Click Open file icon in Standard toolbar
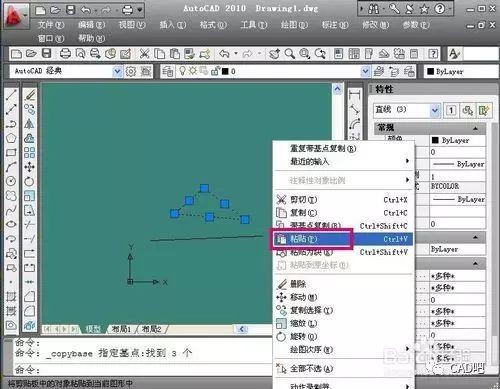 31,54
